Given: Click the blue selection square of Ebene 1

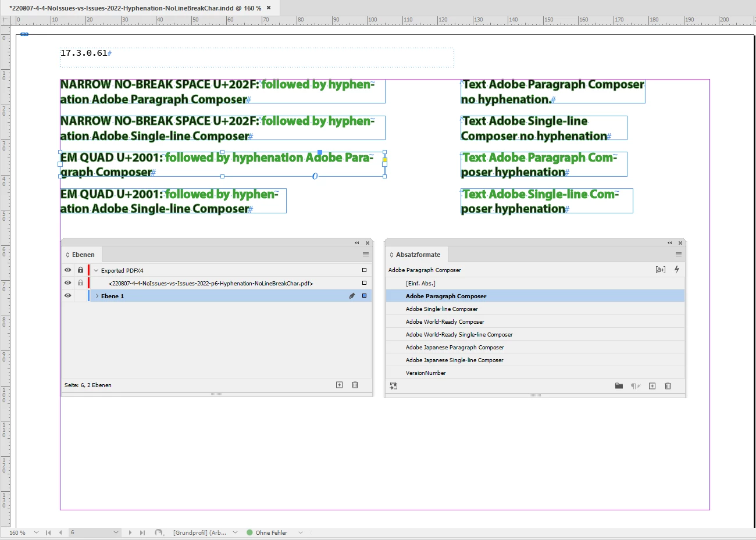Looking at the screenshot, I should 365,296.
